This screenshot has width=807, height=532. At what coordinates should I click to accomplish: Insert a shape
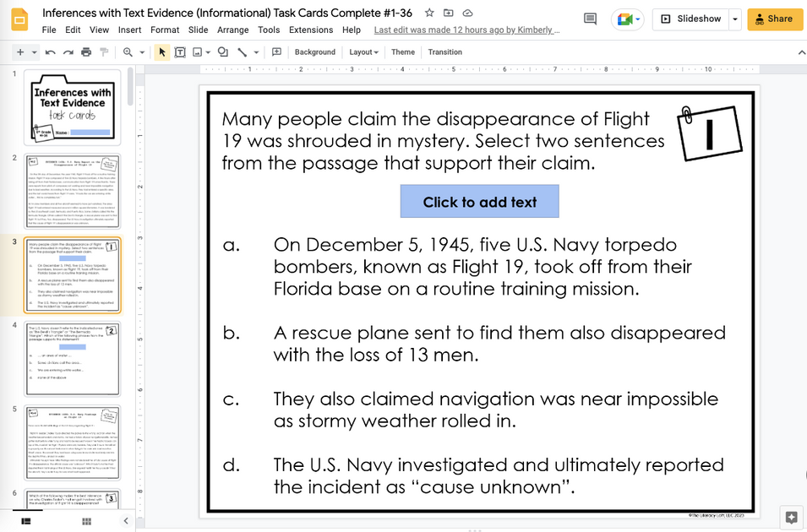point(223,52)
